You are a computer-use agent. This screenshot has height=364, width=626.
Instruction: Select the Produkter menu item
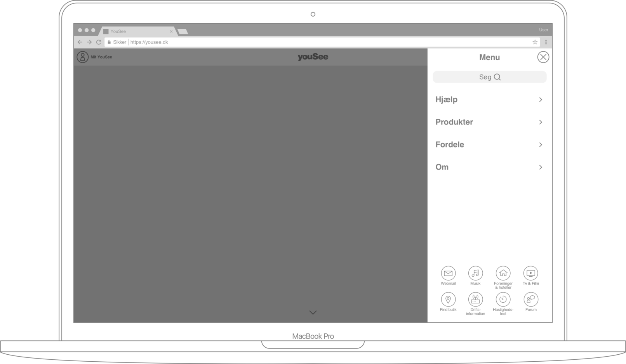click(x=489, y=122)
